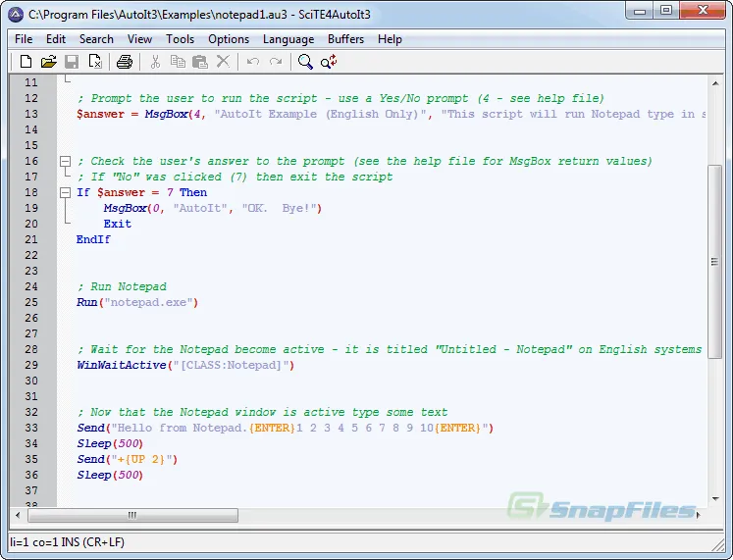Create a new file with the New icon
The height and width of the screenshot is (560, 733).
(x=26, y=61)
